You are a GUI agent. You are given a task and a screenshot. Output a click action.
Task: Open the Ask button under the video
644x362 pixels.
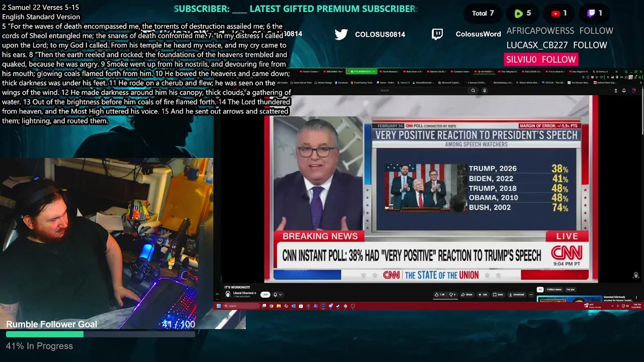point(482,295)
